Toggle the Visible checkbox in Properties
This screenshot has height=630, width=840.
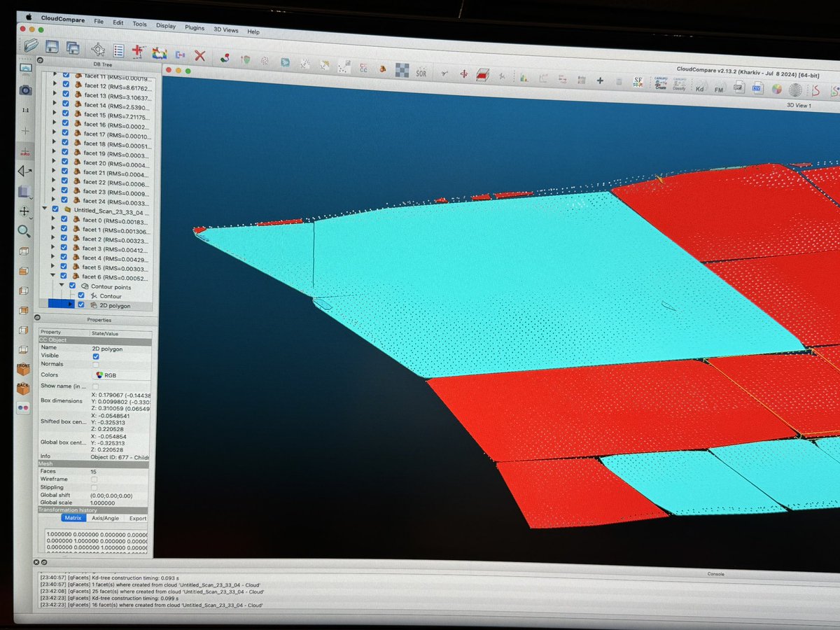(x=96, y=356)
